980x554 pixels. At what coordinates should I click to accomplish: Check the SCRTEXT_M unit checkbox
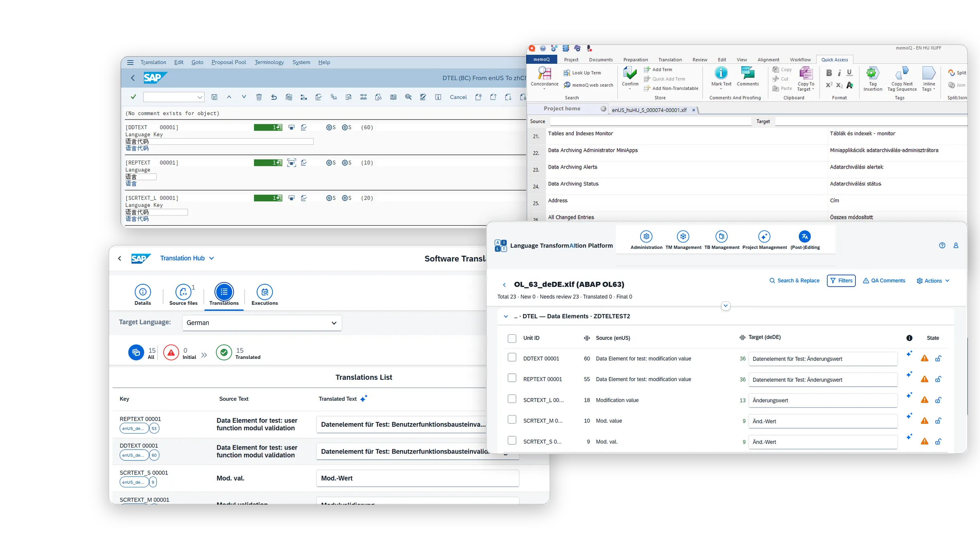(512, 420)
